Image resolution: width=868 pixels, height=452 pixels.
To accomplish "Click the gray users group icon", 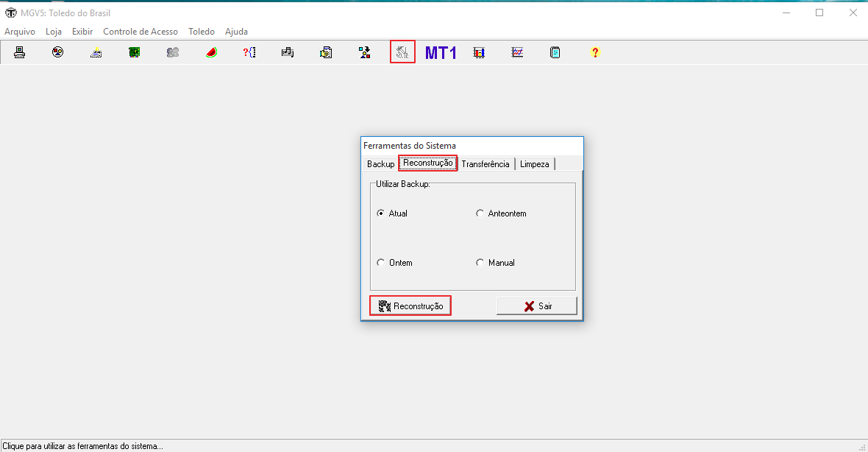I will click(173, 52).
